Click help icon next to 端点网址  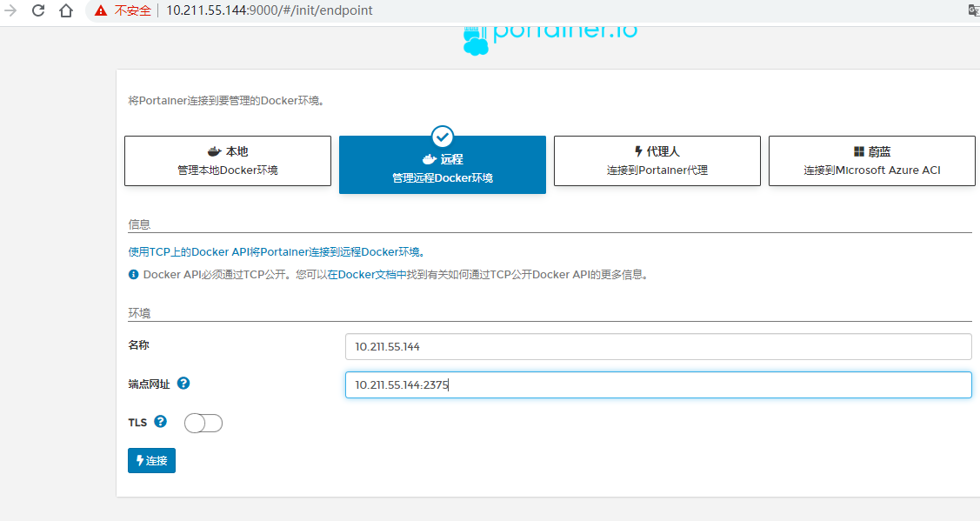(183, 384)
